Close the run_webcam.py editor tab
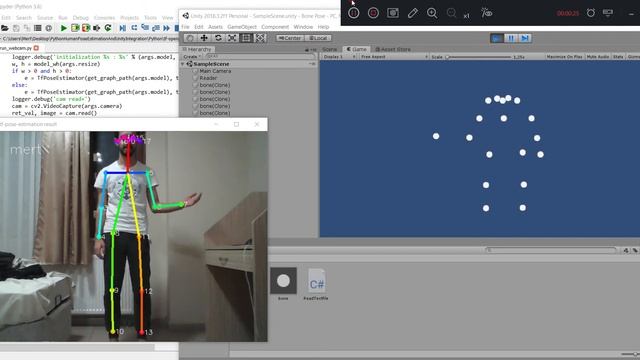 click(36, 48)
